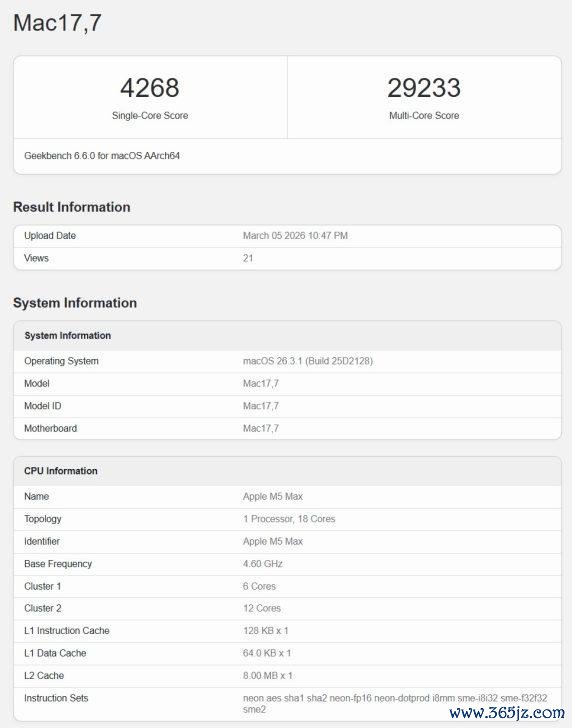Select the 1 Processor, 18 Cores value

(x=289, y=519)
